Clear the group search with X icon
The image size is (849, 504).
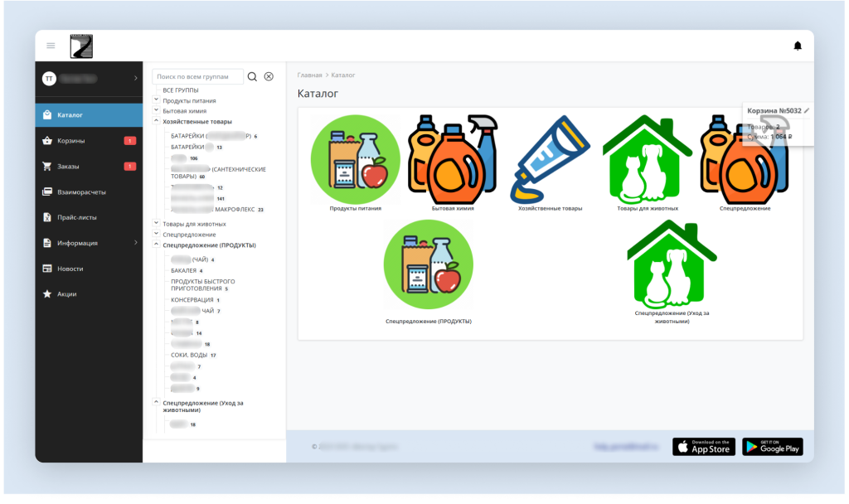[x=269, y=76]
